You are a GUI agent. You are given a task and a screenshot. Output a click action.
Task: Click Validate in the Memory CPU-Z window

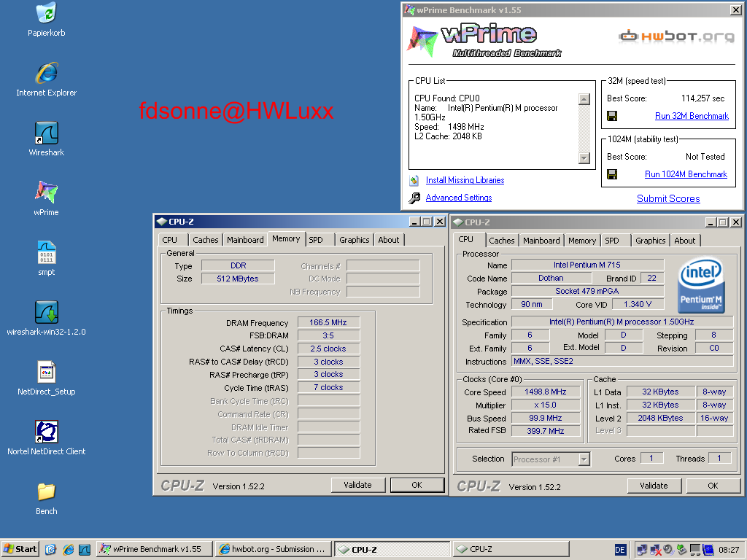[357, 485]
